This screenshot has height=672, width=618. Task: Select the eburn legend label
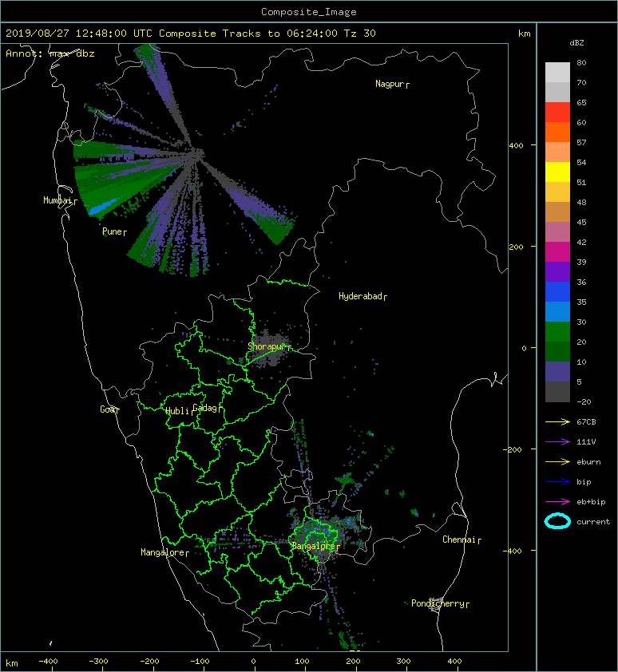coord(588,462)
